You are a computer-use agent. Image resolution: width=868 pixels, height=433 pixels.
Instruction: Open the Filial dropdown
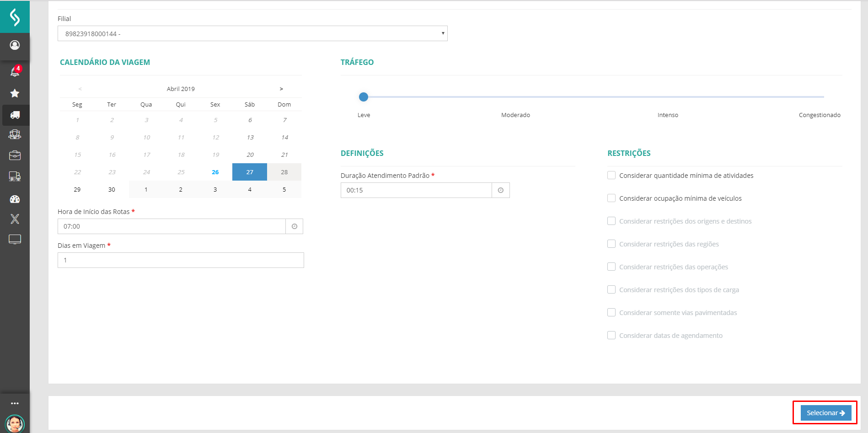252,33
